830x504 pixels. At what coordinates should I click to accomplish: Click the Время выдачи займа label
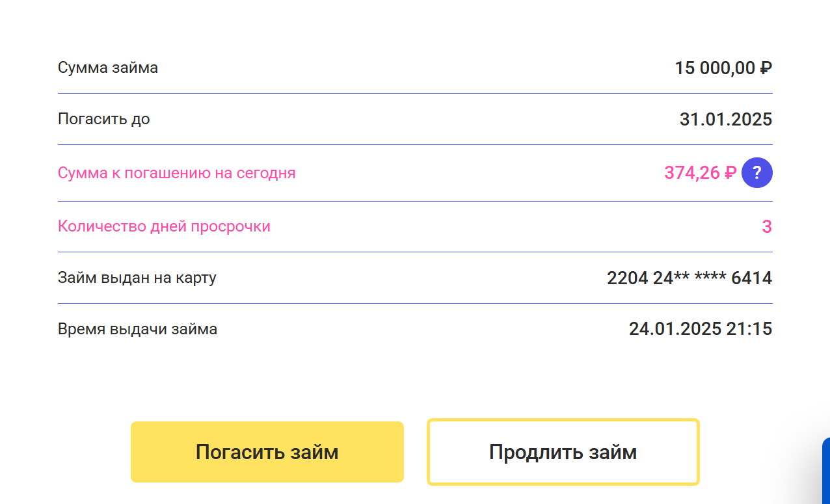(x=137, y=329)
